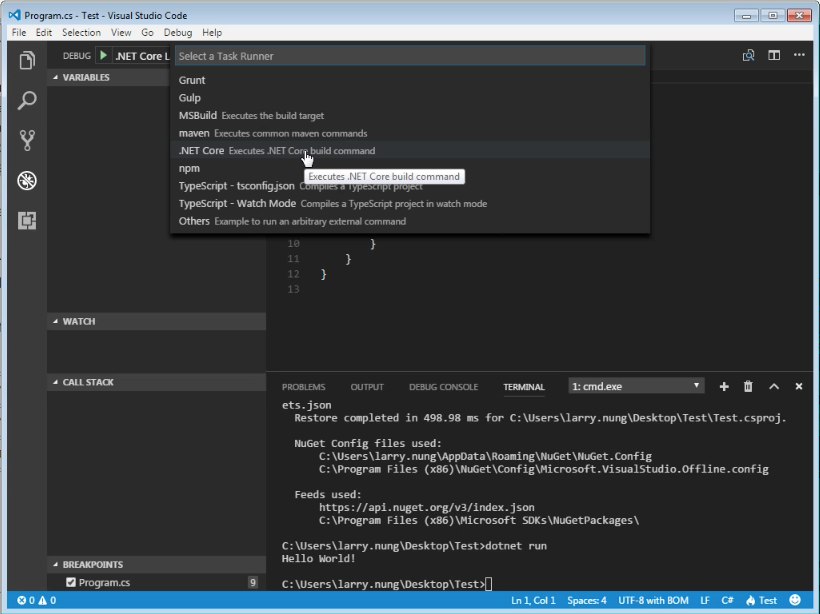
Task: Click the VS Code logo in title bar
Action: (15, 15)
